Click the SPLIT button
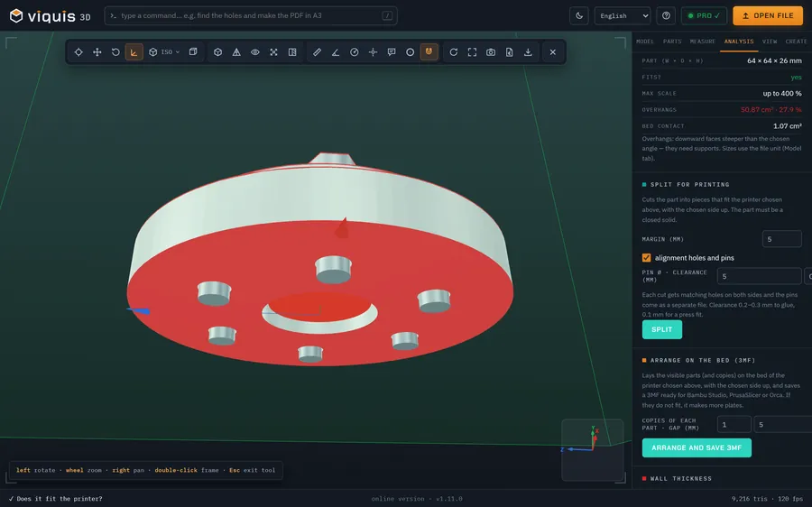 (x=662, y=329)
